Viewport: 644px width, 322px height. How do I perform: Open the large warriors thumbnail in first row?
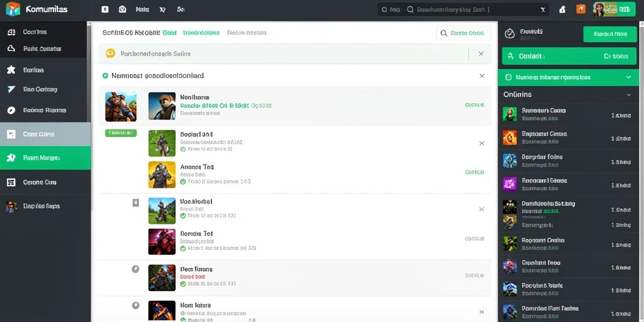click(x=121, y=106)
